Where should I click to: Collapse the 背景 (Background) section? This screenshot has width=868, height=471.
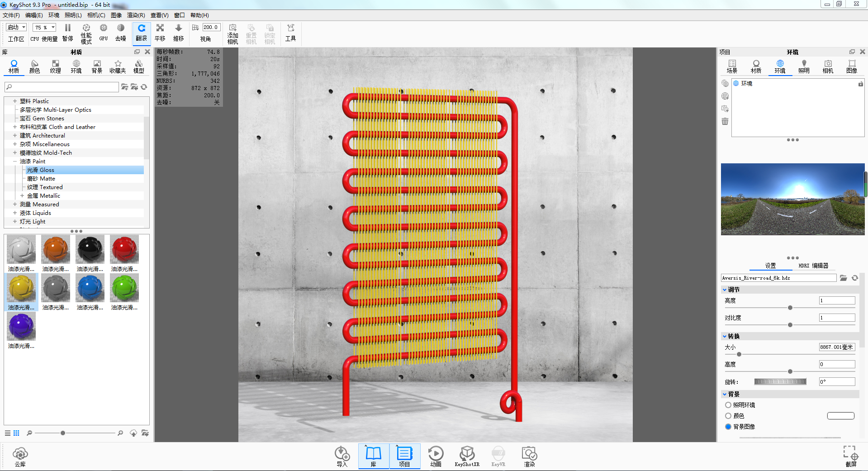pyautogui.click(x=725, y=394)
